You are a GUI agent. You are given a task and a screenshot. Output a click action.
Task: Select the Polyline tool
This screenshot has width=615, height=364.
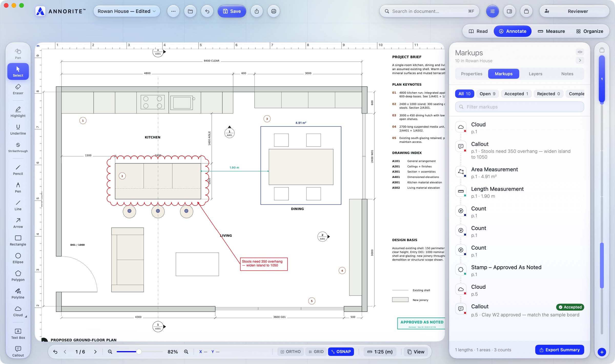[x=18, y=294]
